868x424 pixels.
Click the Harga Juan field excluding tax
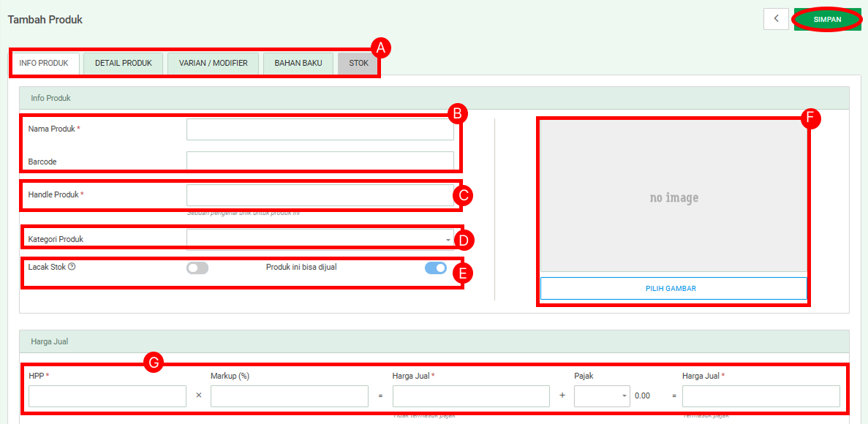(x=471, y=396)
